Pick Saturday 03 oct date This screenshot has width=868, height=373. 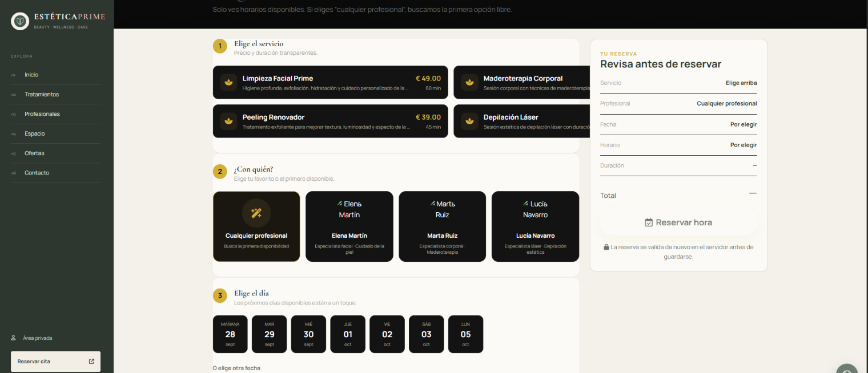coord(427,334)
